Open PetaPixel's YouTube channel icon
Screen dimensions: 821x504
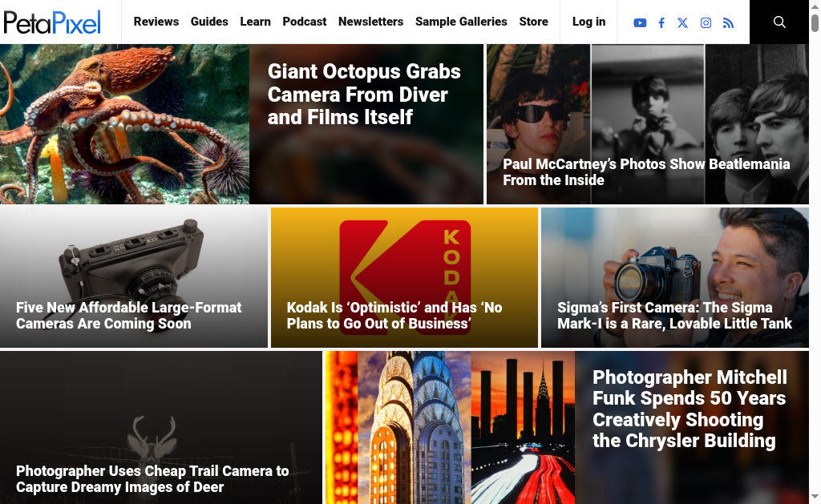click(639, 22)
